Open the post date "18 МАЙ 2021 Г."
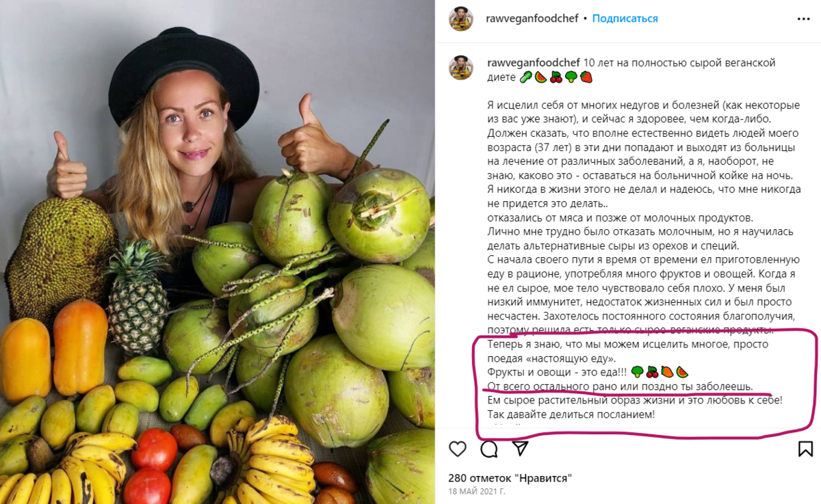This screenshot has width=821, height=504. pyautogui.click(x=477, y=492)
